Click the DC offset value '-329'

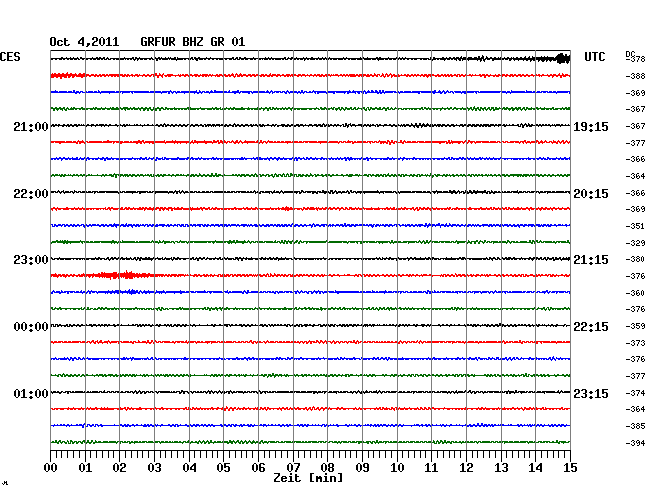[635, 243]
